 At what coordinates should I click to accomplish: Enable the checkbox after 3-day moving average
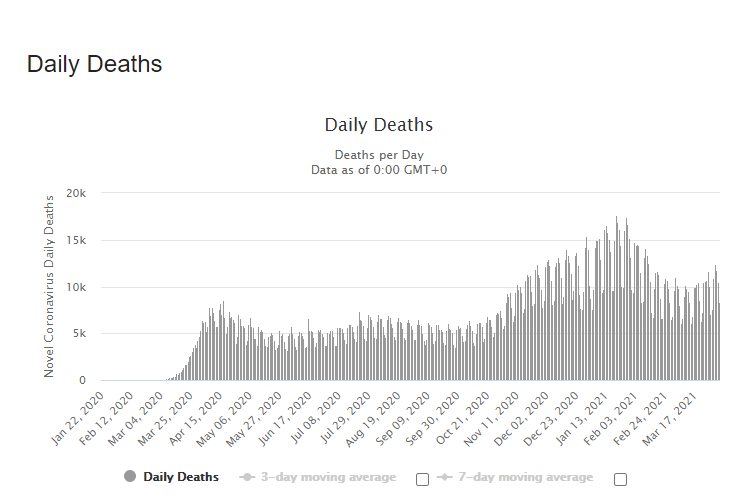pos(422,479)
